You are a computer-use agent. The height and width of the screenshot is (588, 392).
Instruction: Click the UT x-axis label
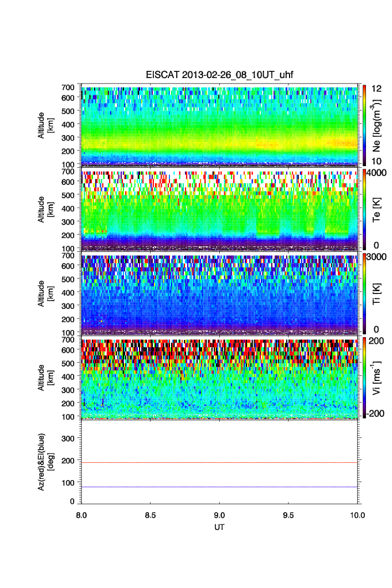point(220,527)
